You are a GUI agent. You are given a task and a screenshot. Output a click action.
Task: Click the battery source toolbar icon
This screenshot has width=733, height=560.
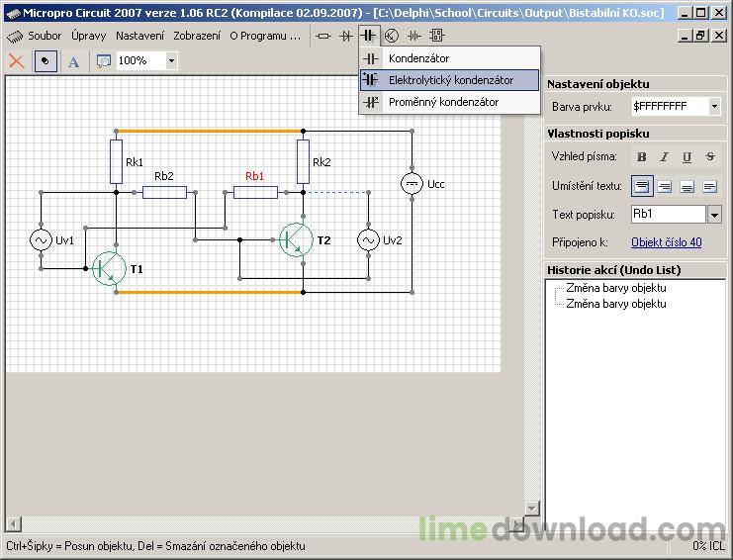click(413, 36)
